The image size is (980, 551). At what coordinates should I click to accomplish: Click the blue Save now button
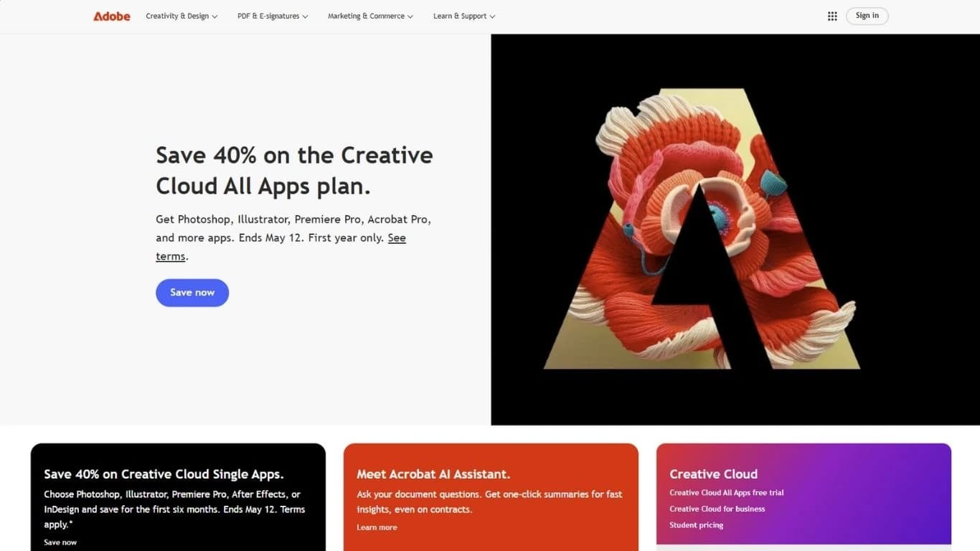point(192,293)
